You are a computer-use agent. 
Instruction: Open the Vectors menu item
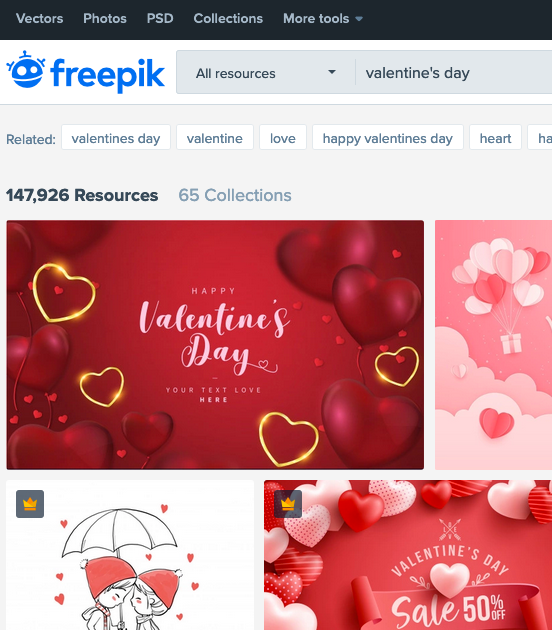(x=39, y=18)
